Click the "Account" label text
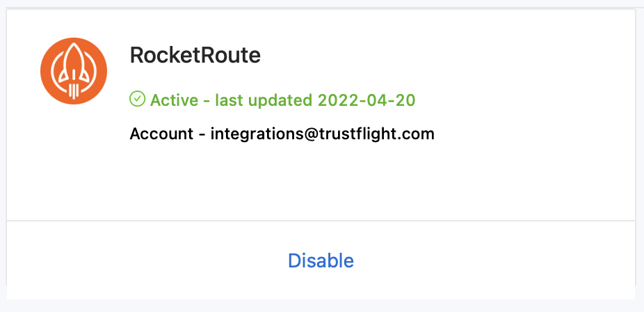This screenshot has height=312, width=644. tap(161, 134)
